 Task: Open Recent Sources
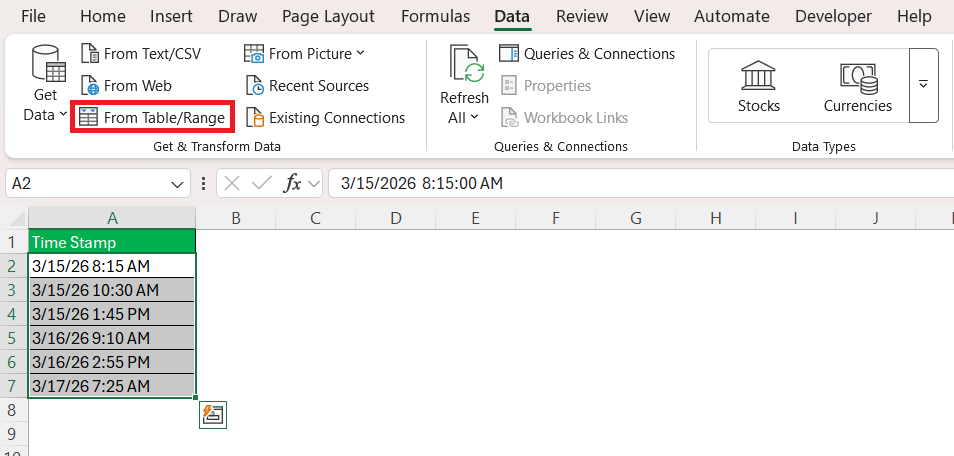coord(307,86)
